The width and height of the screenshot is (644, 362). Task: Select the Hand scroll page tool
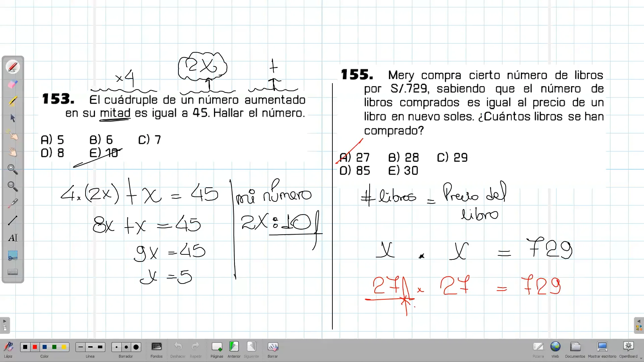[13, 152]
